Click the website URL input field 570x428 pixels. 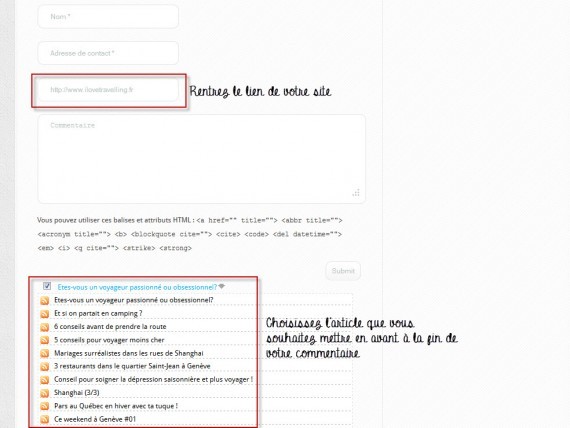[x=108, y=89]
